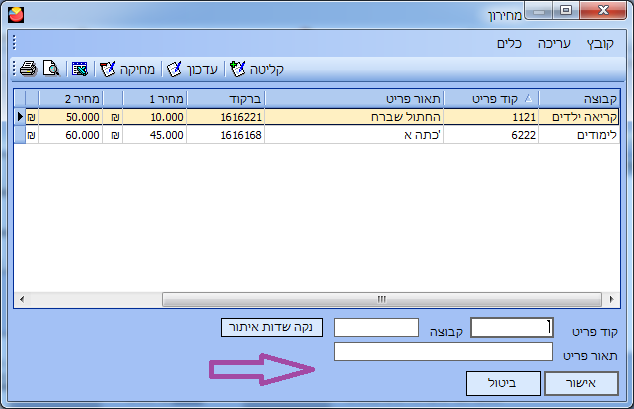634x409 pixels.
Task: Click price cell 45.000
Action: point(155,135)
